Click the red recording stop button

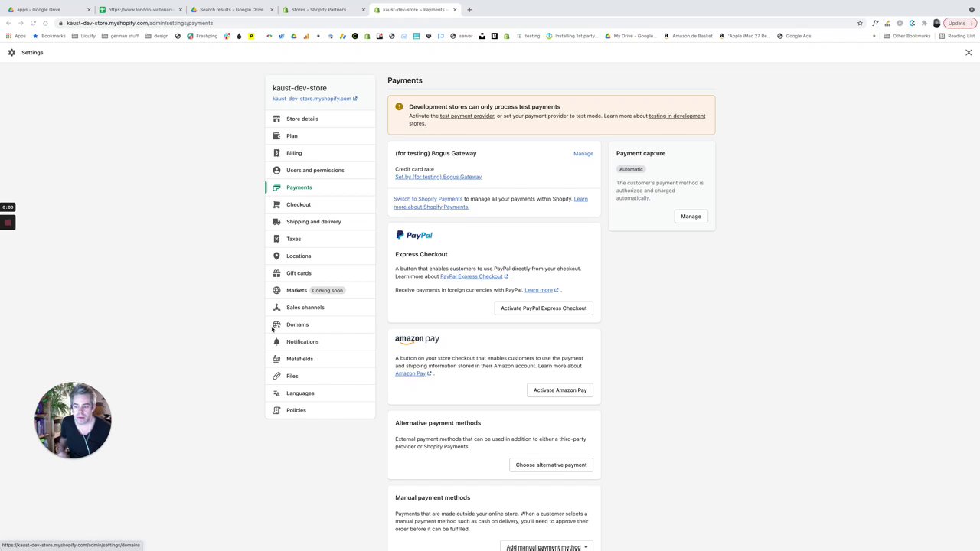pos(8,223)
